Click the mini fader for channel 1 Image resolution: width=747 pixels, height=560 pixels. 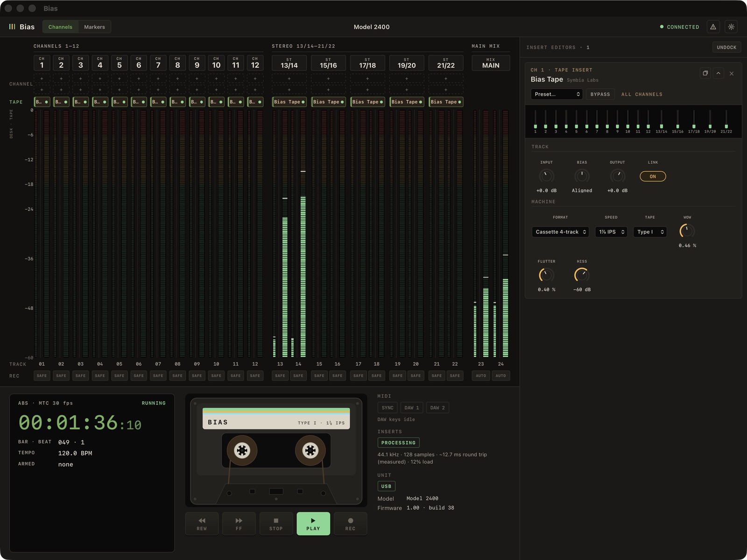click(x=536, y=119)
